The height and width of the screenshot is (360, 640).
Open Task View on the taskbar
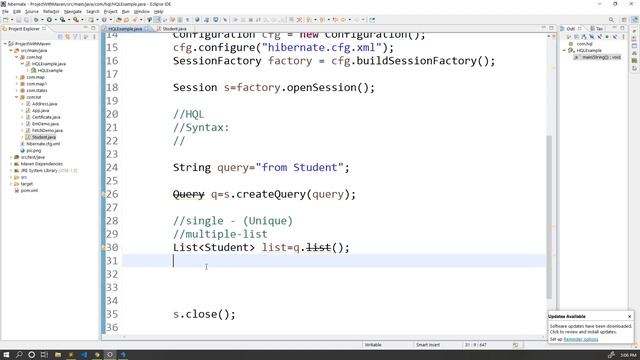pos(44,355)
